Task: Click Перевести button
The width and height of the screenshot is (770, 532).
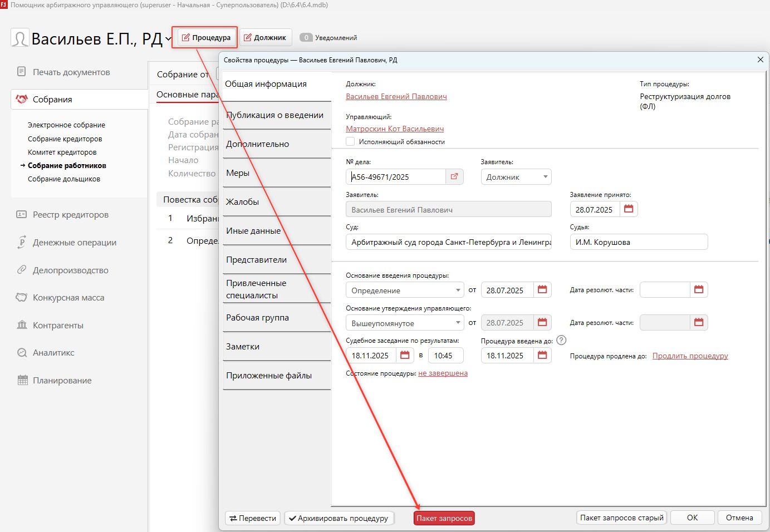Action: (x=253, y=518)
